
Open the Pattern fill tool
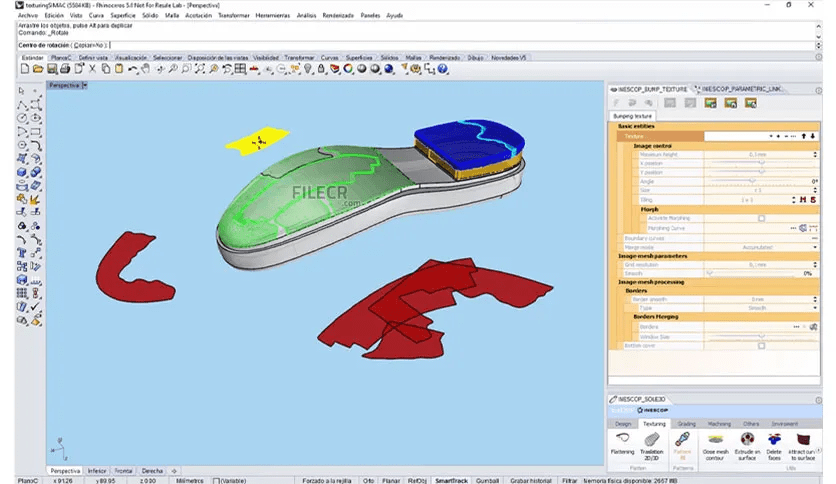683,440
